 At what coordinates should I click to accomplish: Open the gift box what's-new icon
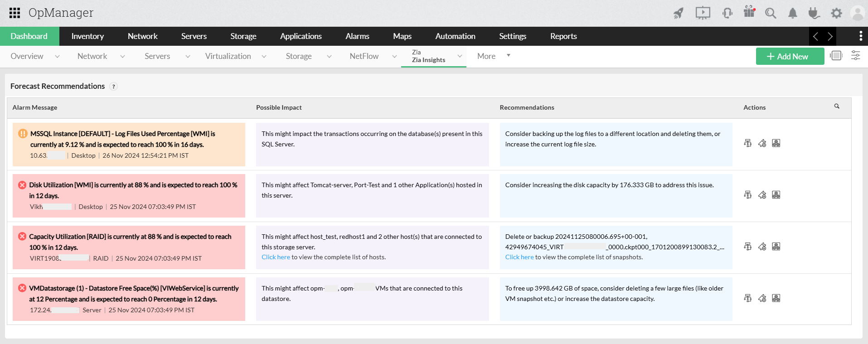coord(749,12)
